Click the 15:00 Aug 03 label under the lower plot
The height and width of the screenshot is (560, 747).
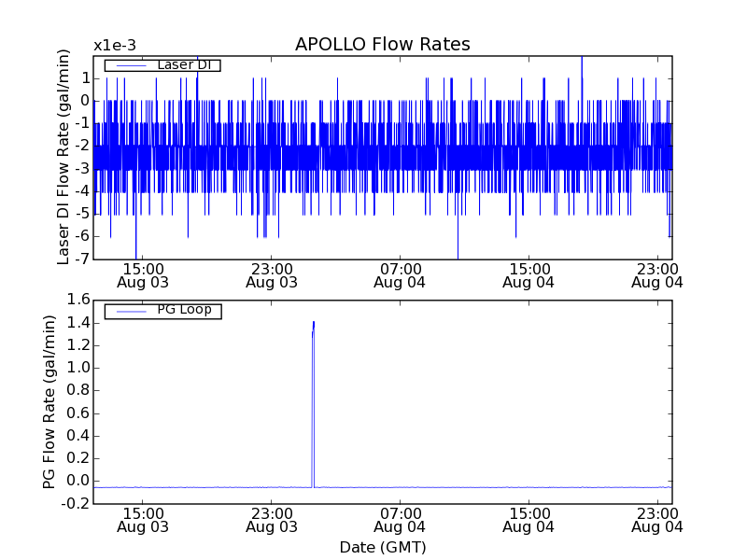(143, 520)
